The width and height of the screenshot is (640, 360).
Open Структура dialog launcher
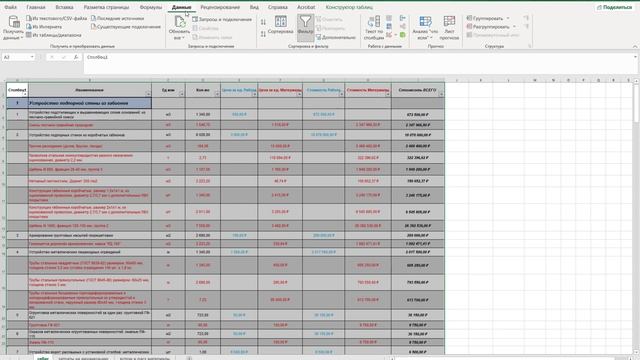(530, 47)
